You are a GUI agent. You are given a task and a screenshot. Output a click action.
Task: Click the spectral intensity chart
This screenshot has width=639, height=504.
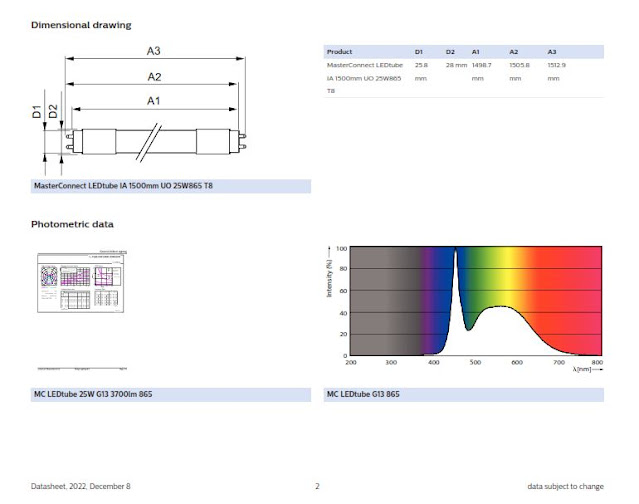(x=476, y=301)
